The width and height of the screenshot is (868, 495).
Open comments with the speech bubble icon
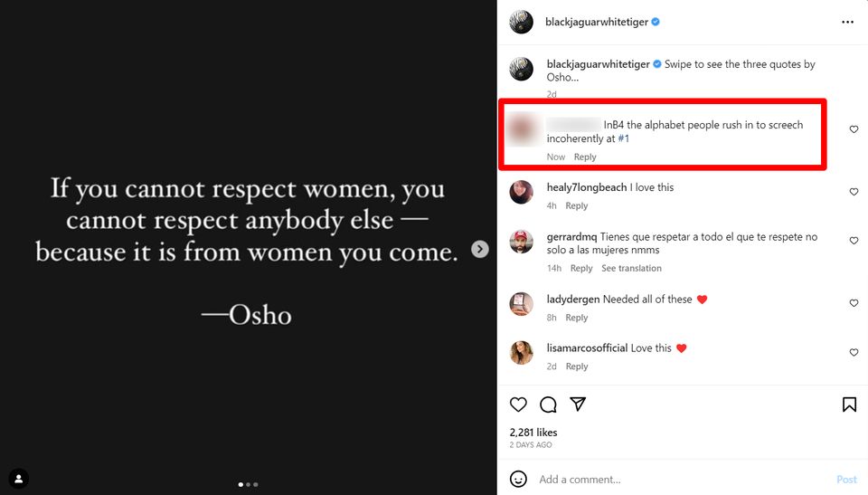(548, 405)
